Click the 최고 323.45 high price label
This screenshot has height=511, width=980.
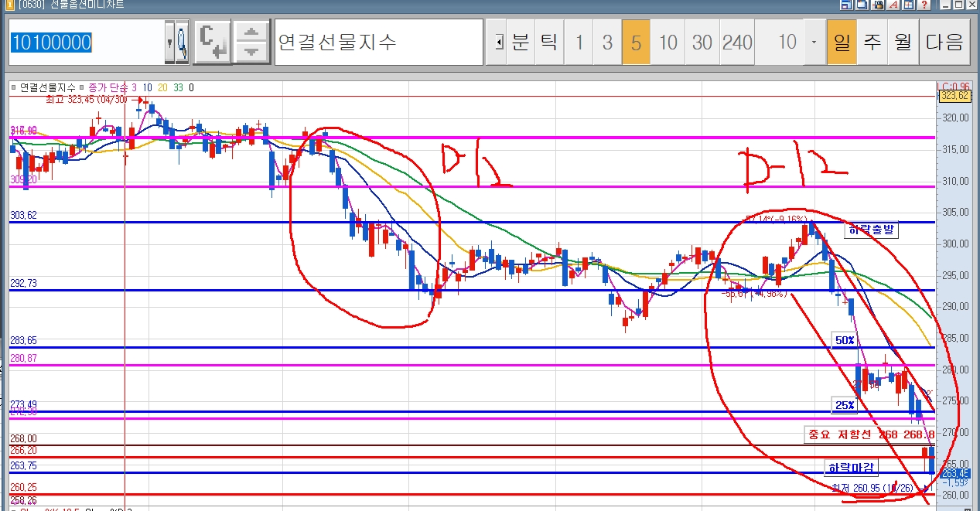pos(86,100)
